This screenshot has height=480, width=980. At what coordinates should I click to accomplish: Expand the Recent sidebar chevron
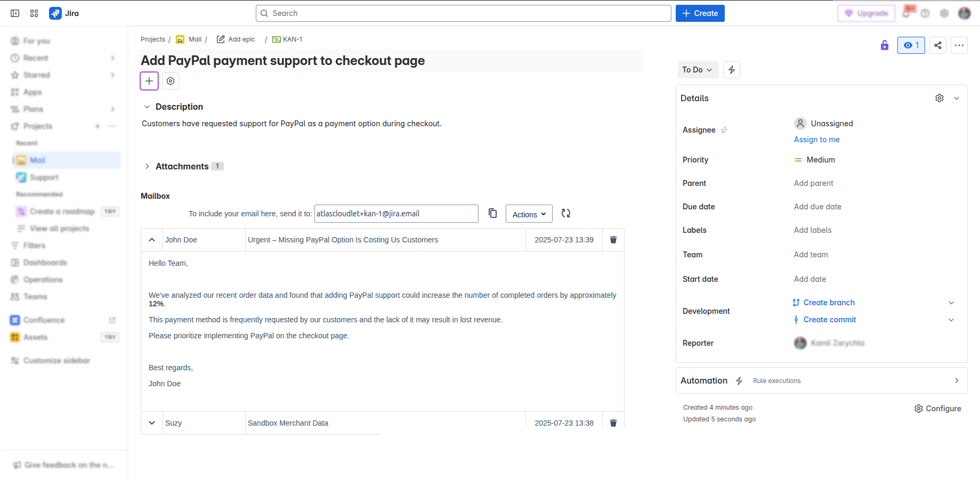pyautogui.click(x=112, y=58)
